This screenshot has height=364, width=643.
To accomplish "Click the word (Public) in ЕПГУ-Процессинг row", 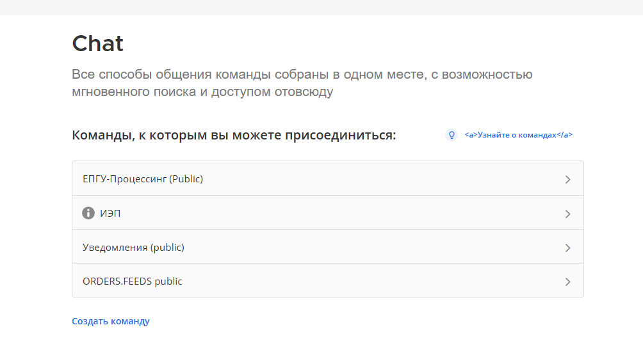I will 186,179.
